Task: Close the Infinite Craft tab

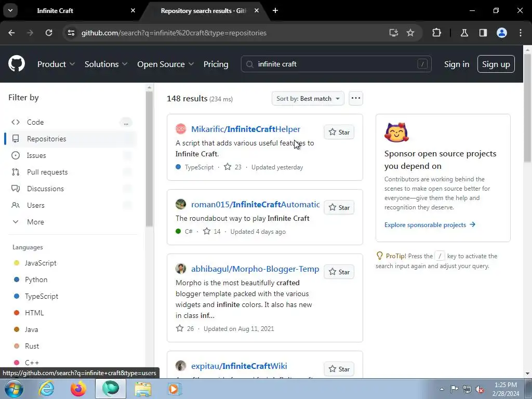Action: click(x=133, y=10)
